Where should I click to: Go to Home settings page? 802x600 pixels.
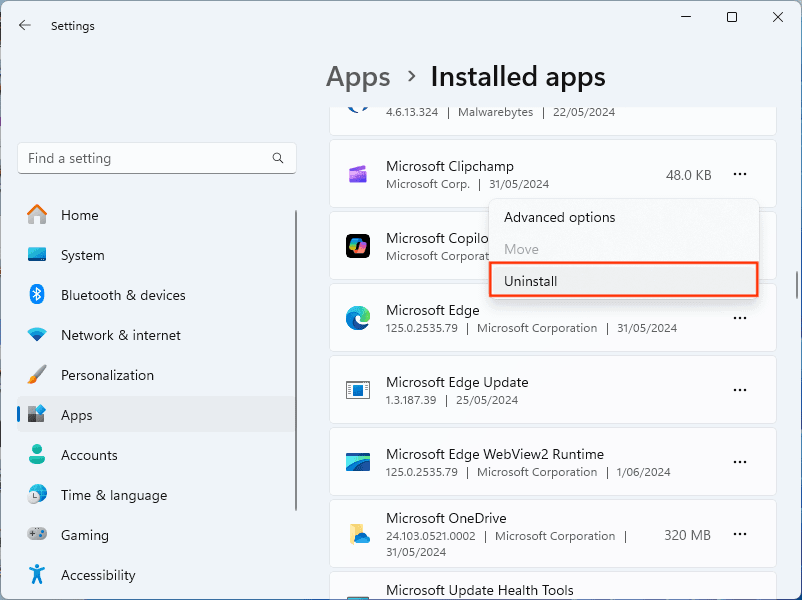pyautogui.click(x=79, y=215)
